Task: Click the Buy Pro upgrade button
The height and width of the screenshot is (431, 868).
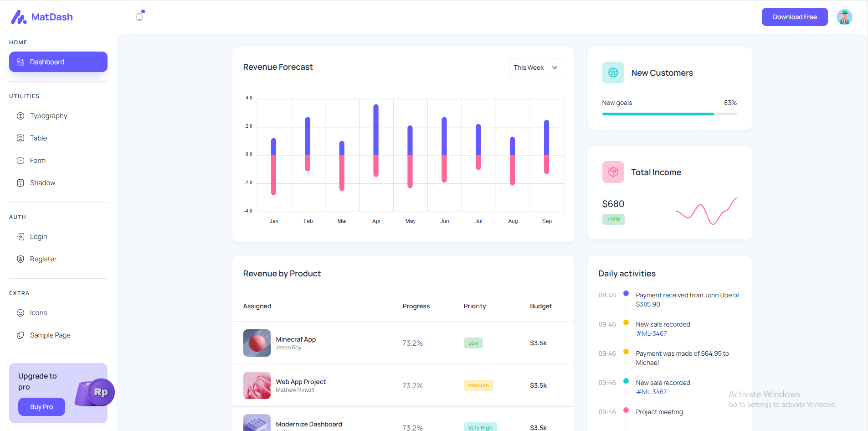Action: [41, 407]
